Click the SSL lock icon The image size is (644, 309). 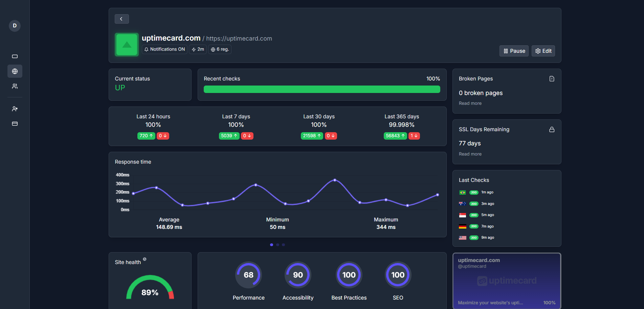(x=552, y=129)
